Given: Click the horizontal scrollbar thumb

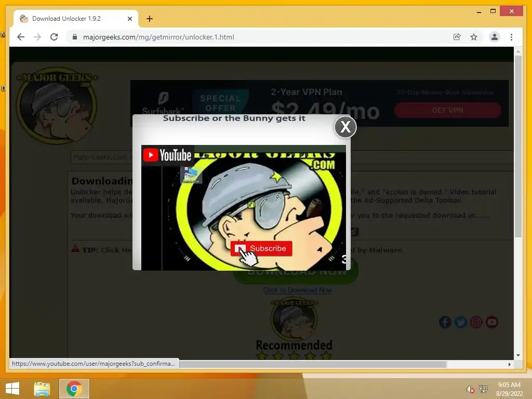Looking at the screenshot, I should pyautogui.click(x=313, y=364).
